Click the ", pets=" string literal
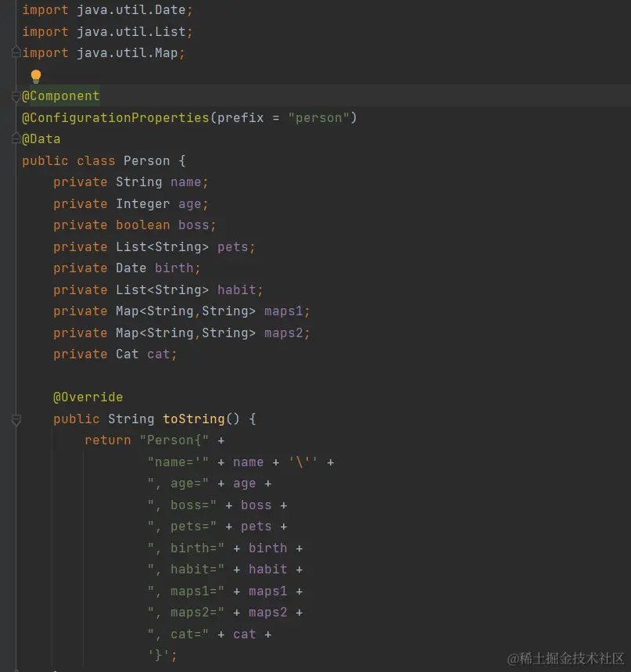631x672 pixels. (181, 526)
